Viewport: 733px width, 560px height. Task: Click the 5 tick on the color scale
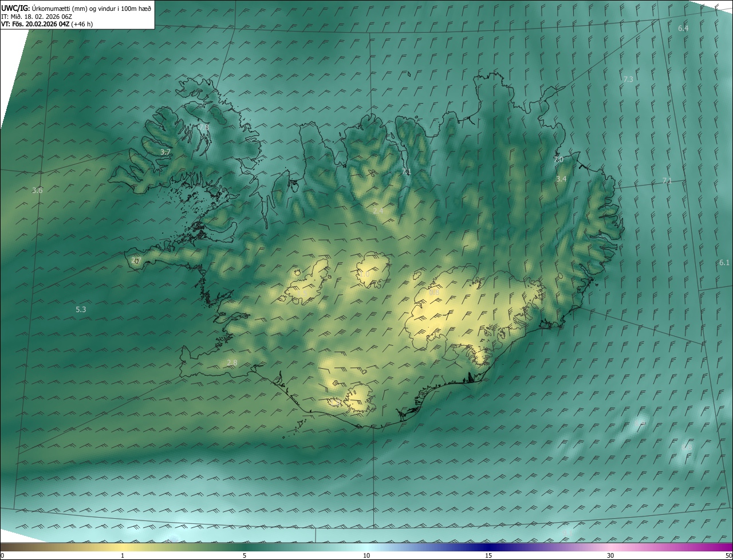245,555
